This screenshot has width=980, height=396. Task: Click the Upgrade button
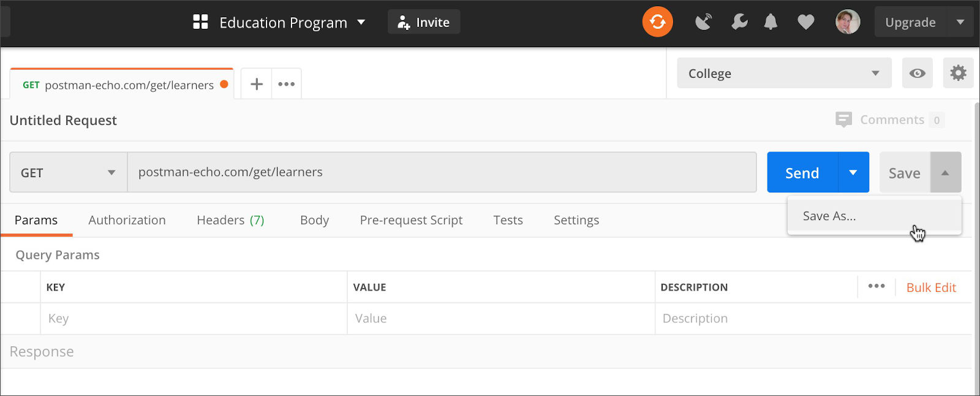[x=911, y=22]
